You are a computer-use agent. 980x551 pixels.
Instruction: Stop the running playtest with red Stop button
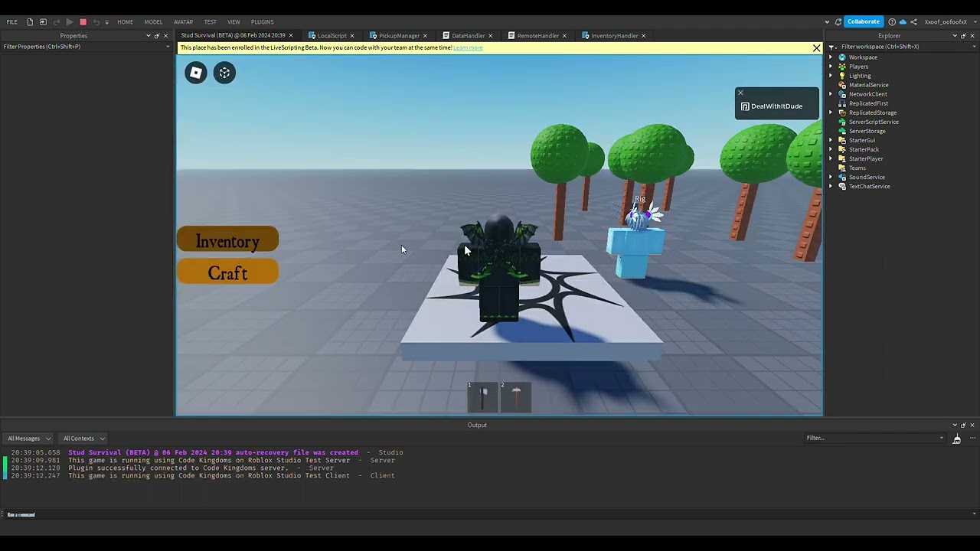(83, 21)
